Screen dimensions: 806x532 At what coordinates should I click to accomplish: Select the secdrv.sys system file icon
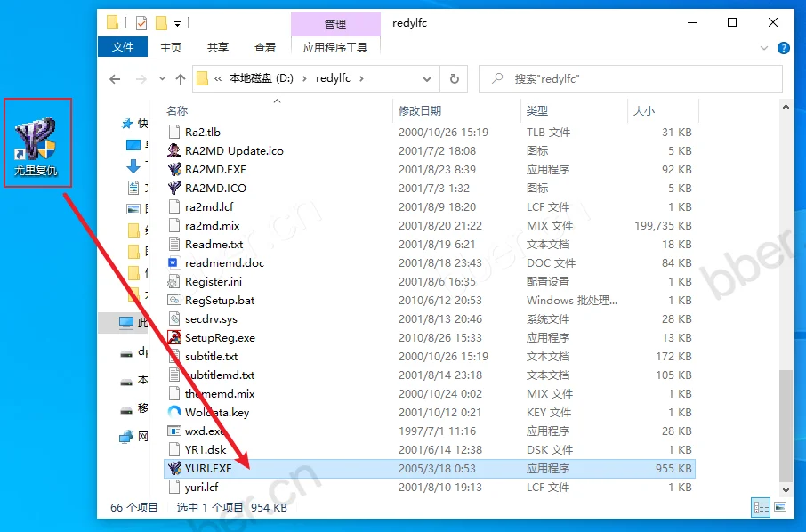click(x=174, y=318)
